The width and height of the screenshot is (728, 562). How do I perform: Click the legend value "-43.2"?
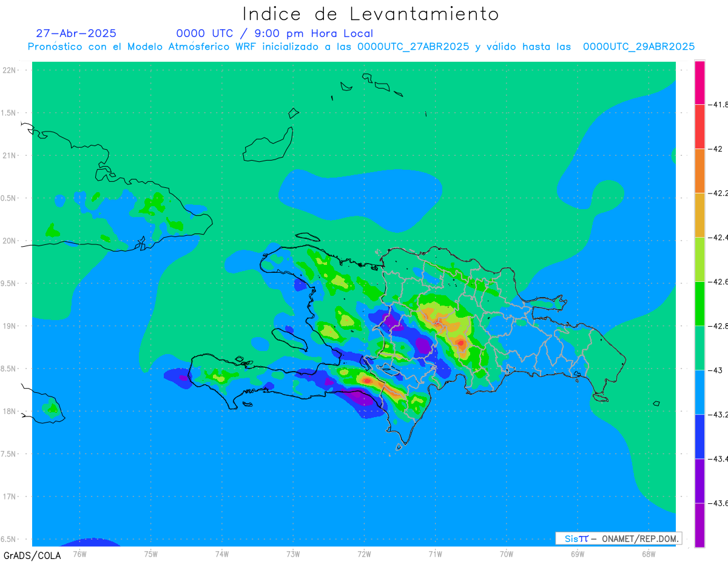(x=720, y=414)
